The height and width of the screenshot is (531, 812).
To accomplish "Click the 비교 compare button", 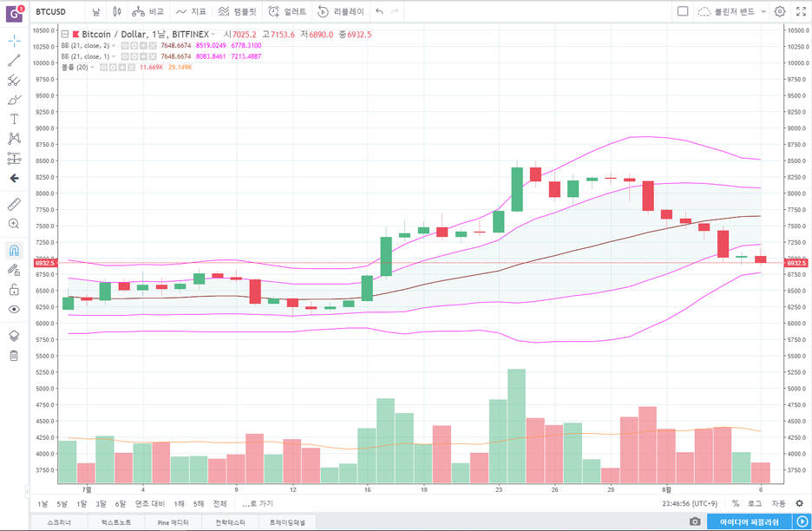I will coord(147,11).
